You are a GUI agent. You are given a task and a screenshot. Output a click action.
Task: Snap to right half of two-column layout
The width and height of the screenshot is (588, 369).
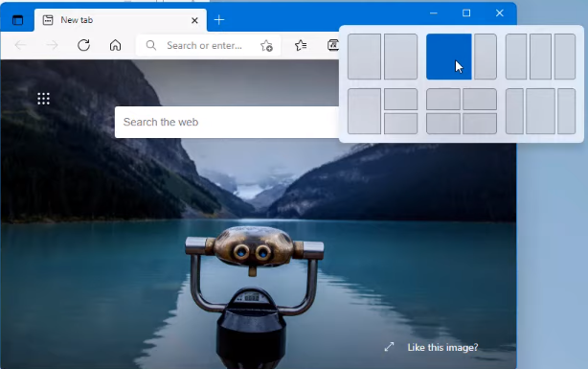(x=400, y=57)
